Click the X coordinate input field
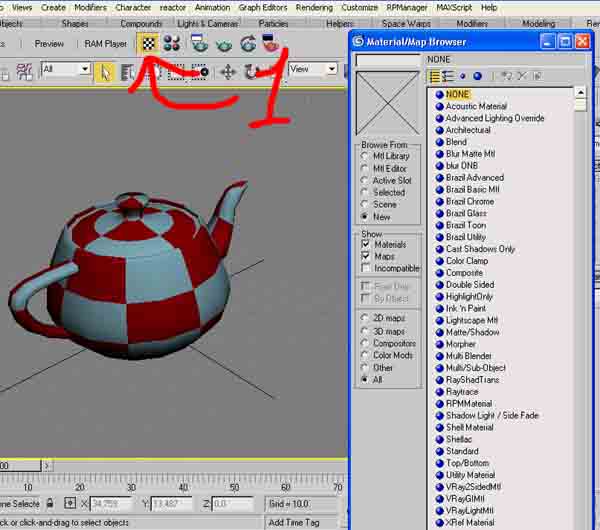 (111, 504)
